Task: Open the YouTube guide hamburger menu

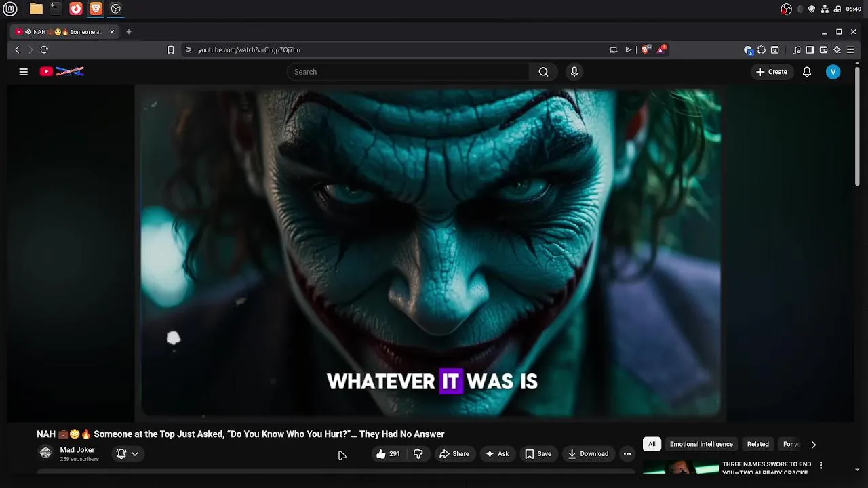Action: pyautogui.click(x=23, y=72)
